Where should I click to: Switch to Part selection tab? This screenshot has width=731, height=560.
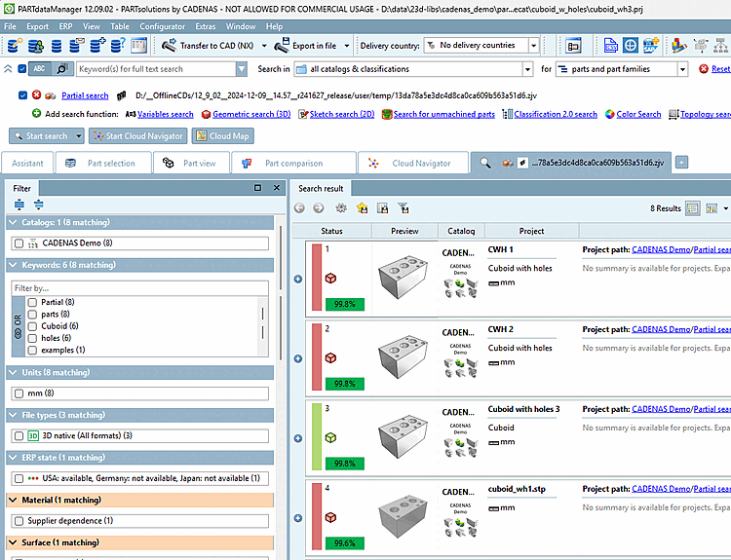click(x=103, y=163)
